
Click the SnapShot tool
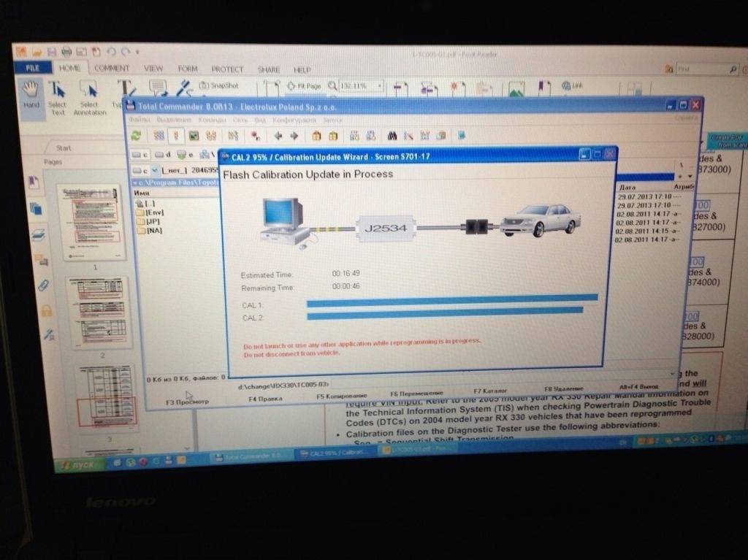click(218, 85)
